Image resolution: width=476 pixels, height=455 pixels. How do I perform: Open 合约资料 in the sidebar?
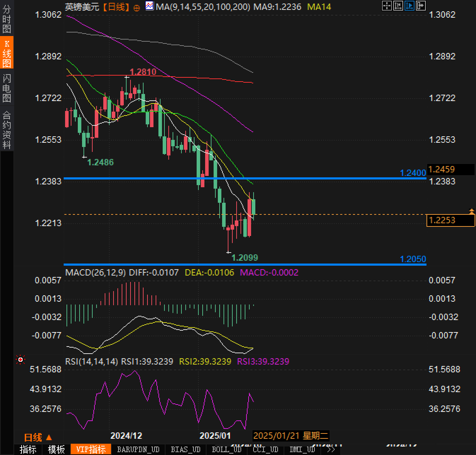7,130
